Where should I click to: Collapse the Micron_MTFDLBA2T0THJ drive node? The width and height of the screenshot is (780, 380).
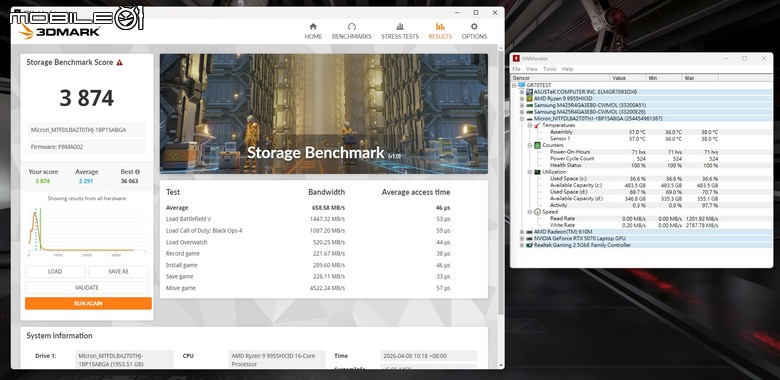(522, 118)
